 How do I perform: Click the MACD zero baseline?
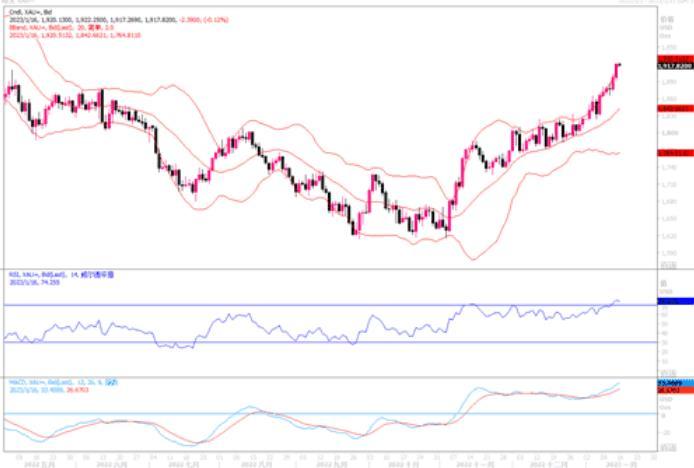300,413
